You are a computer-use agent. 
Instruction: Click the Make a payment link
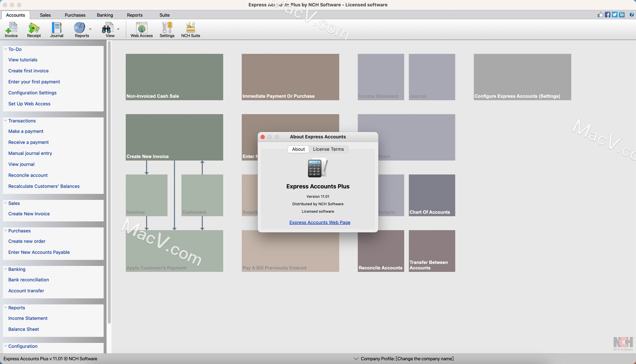[x=26, y=131]
